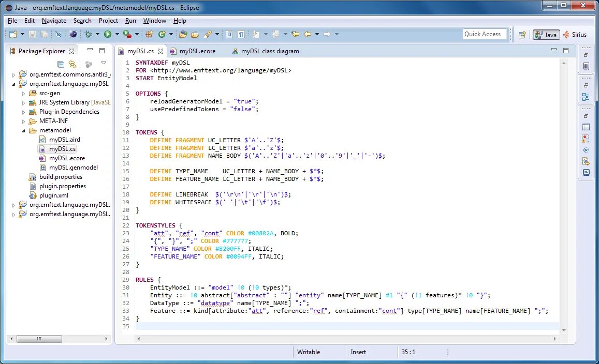Open the Sirius perspective
The height and width of the screenshot is (364, 599).
[x=577, y=34]
